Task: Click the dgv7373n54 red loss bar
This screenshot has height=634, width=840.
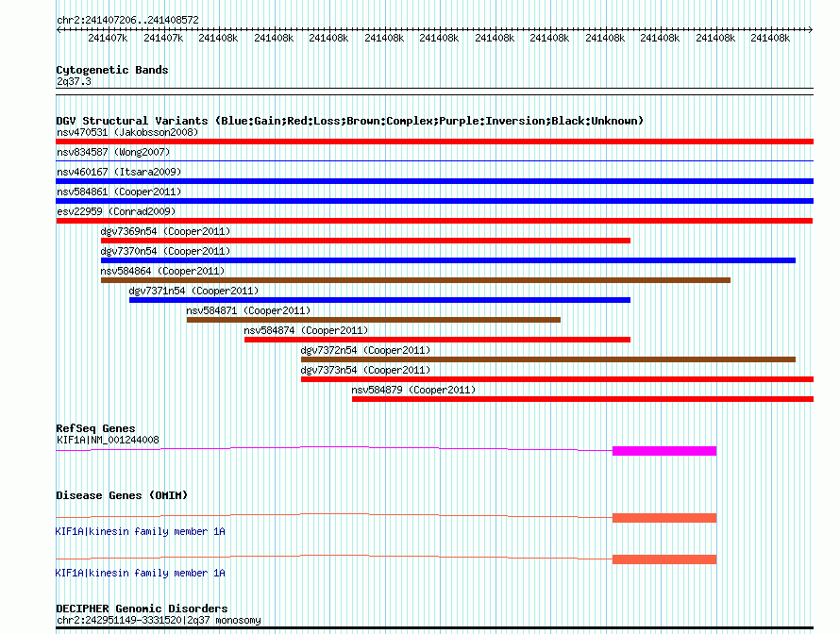Action: 557,379
